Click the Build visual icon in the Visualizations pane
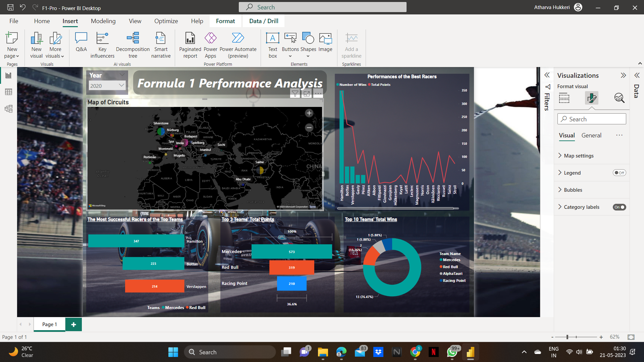 (x=564, y=98)
